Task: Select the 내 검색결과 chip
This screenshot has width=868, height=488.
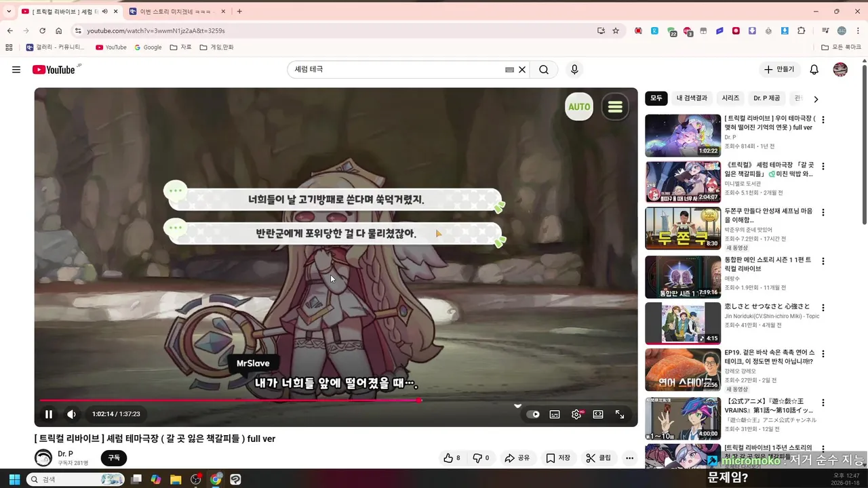Action: click(692, 98)
